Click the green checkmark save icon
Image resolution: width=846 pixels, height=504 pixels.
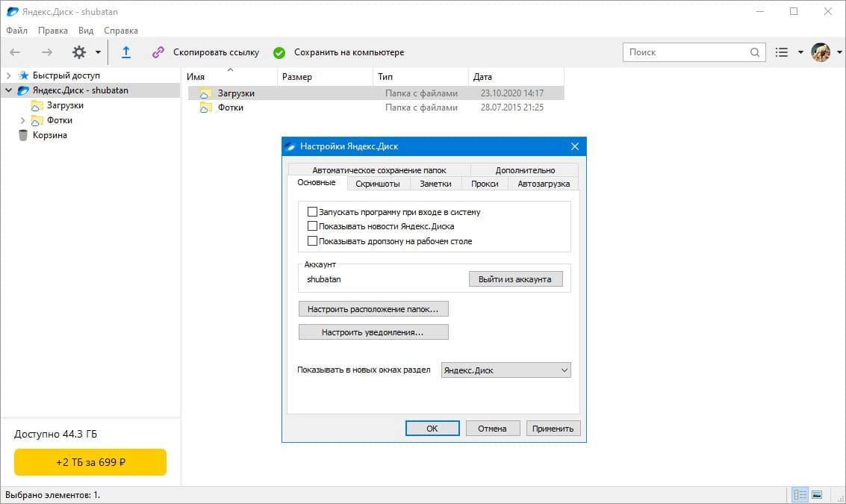279,52
